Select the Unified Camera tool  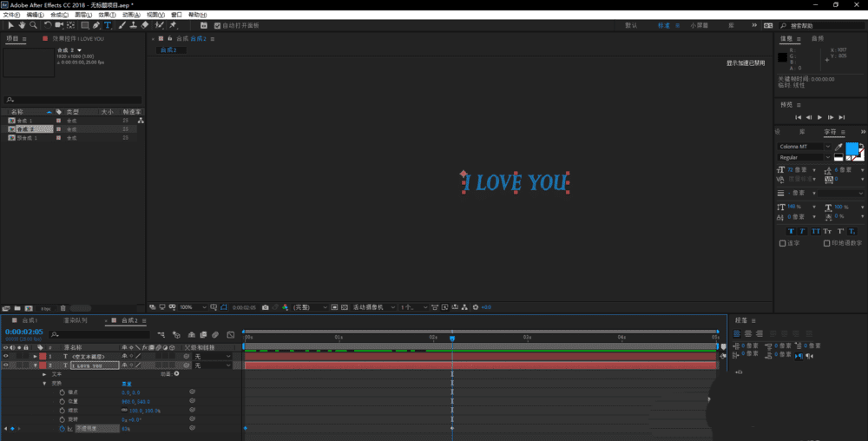pyautogui.click(x=59, y=25)
